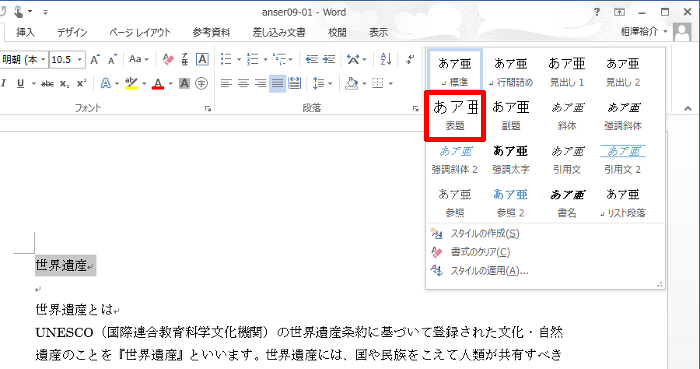The width and height of the screenshot is (700, 369).
Task: Click the clear formatting eraser icon
Action: (x=168, y=59)
